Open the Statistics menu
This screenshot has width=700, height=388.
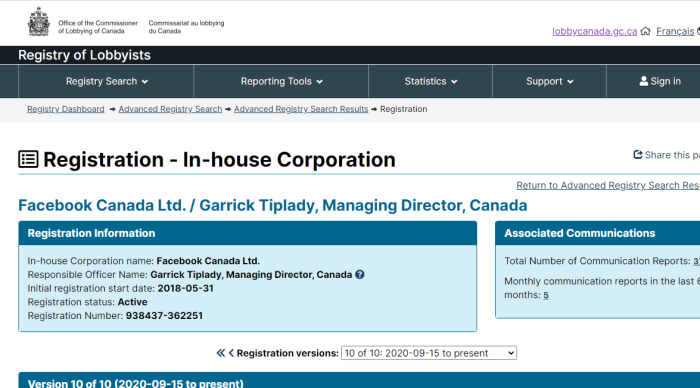[x=430, y=81]
